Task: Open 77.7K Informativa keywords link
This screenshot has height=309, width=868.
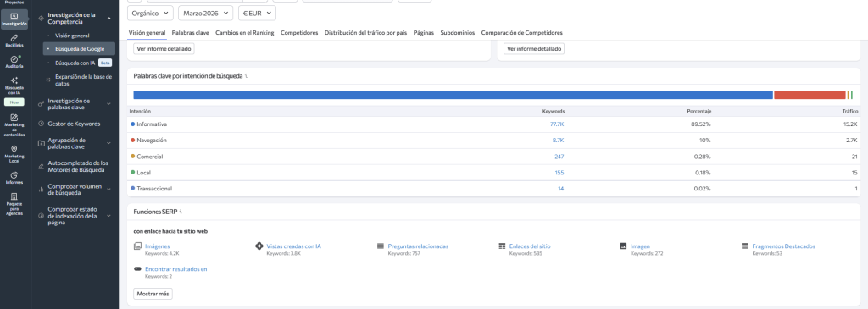Action: pos(557,124)
